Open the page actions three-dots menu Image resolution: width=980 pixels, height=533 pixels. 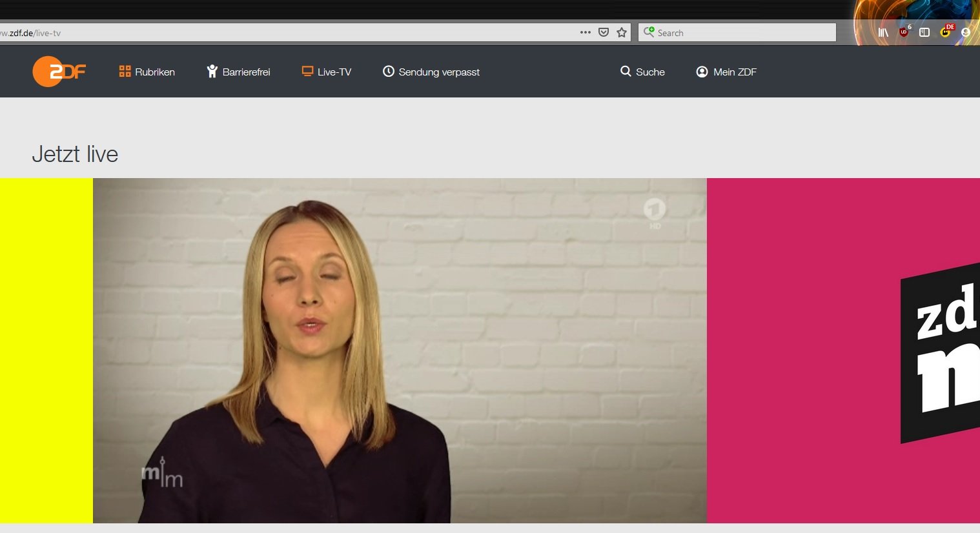point(586,32)
